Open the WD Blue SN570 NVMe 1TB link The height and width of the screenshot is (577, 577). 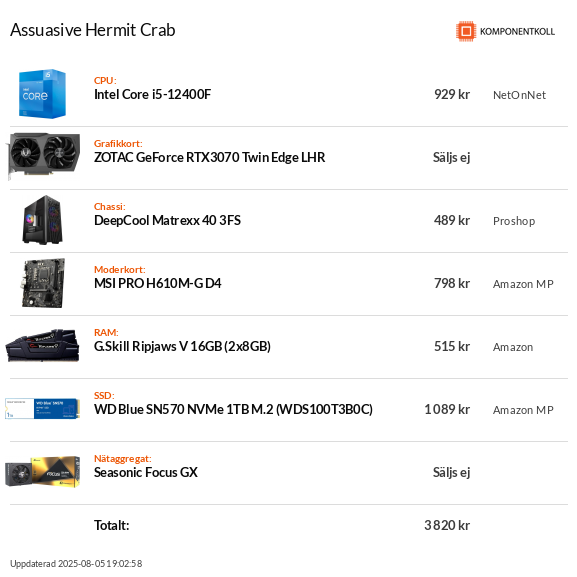click(x=233, y=409)
